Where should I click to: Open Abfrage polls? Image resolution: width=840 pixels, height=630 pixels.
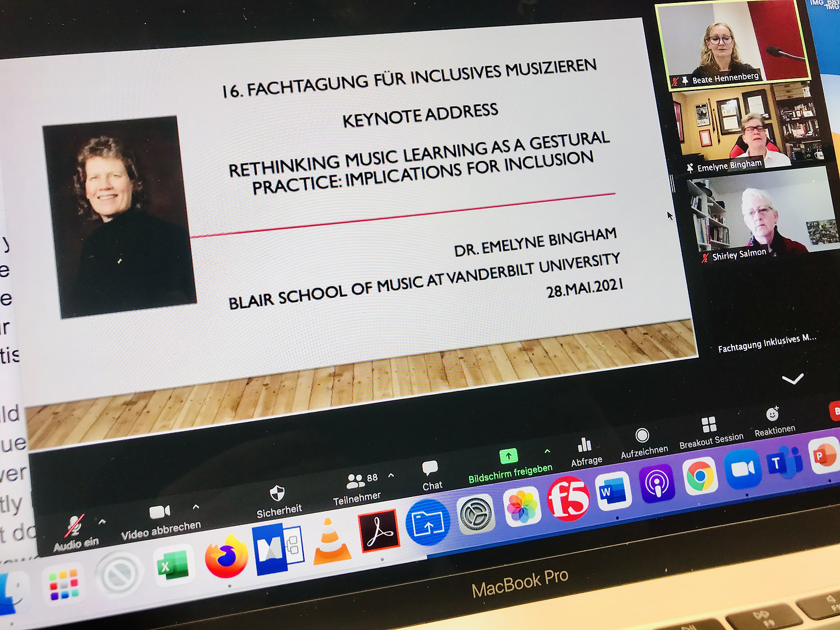pos(584,446)
